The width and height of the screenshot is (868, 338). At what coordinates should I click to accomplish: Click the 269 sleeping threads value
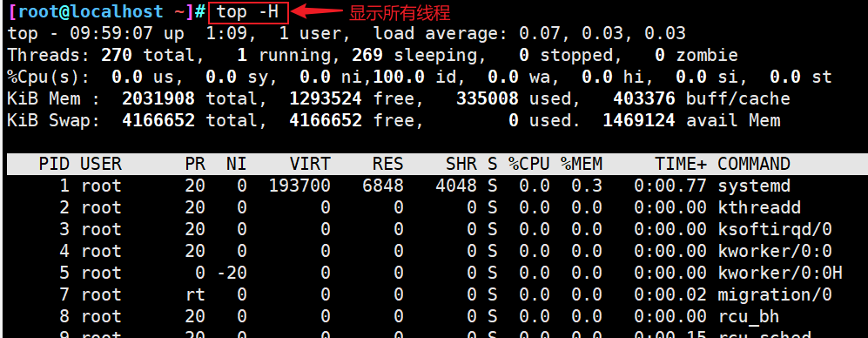pyautogui.click(x=367, y=55)
